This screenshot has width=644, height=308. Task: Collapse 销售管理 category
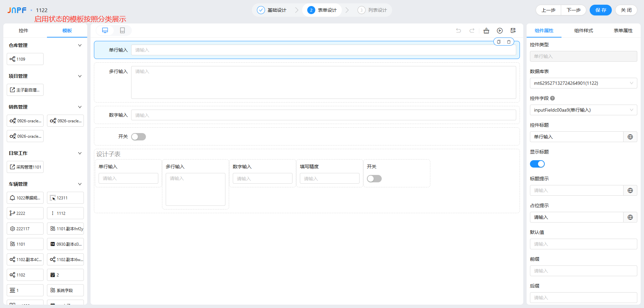point(80,107)
